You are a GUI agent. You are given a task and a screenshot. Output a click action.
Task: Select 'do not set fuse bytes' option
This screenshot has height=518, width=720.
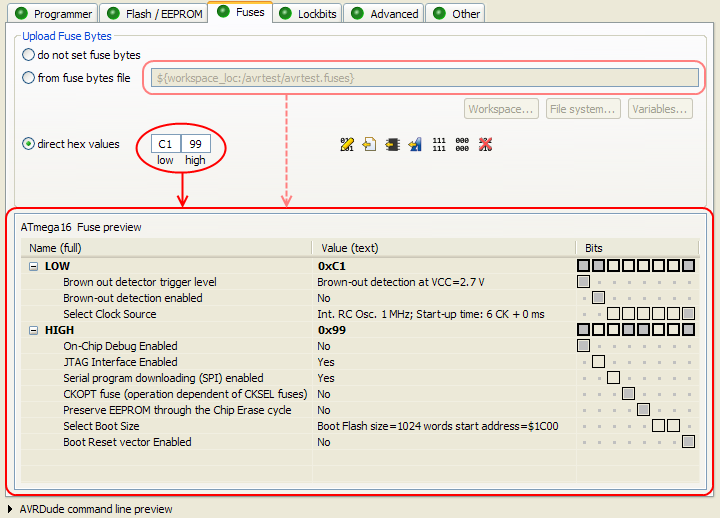[28, 55]
